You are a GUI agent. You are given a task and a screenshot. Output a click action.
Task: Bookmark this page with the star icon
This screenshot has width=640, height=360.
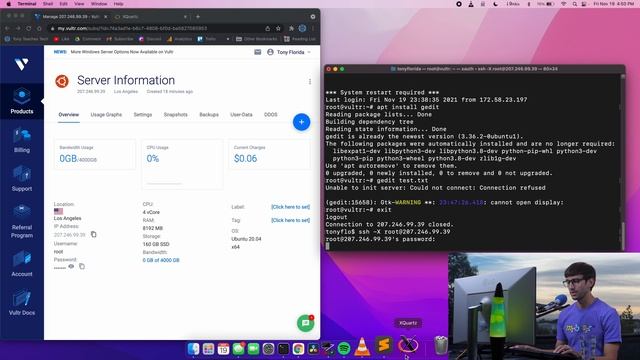[278, 29]
